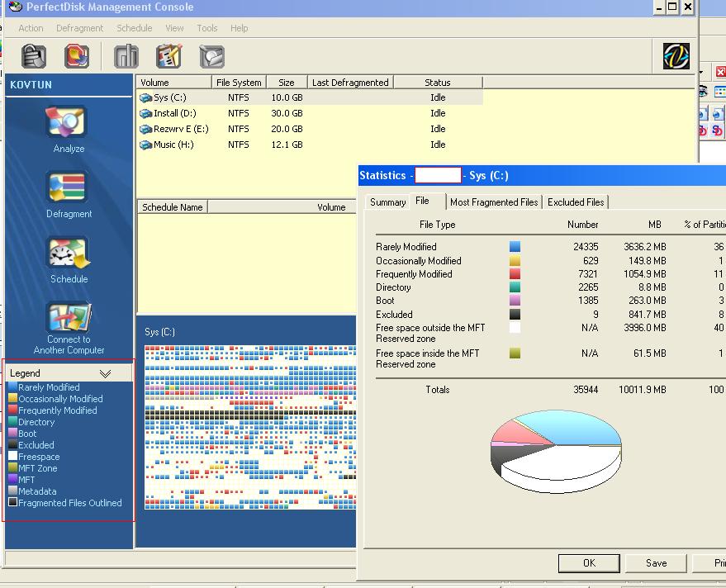Click the 30.0 GB size cell
The image size is (726, 588).
tap(287, 113)
